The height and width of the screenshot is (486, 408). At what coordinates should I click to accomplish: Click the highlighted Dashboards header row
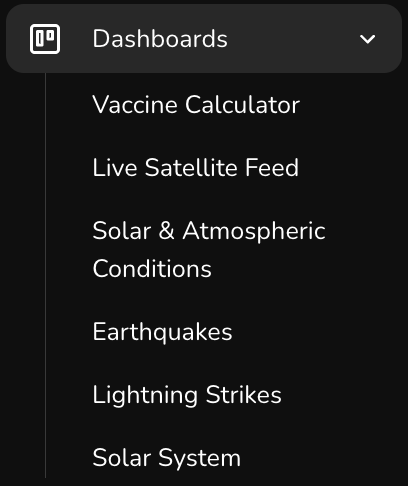coord(204,39)
